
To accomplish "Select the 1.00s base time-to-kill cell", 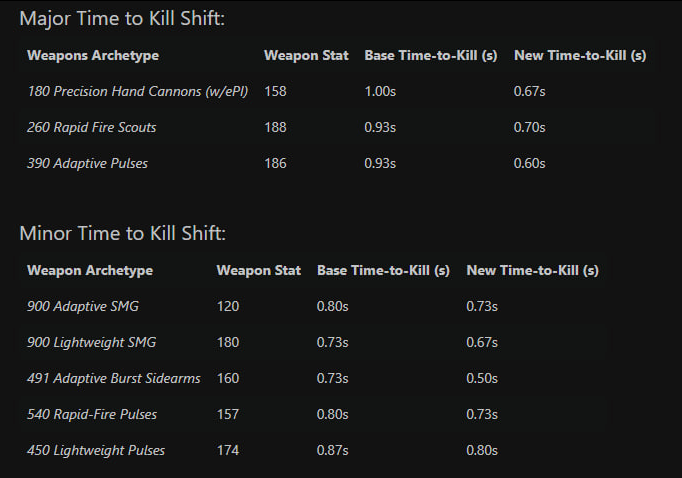I will click(381, 91).
